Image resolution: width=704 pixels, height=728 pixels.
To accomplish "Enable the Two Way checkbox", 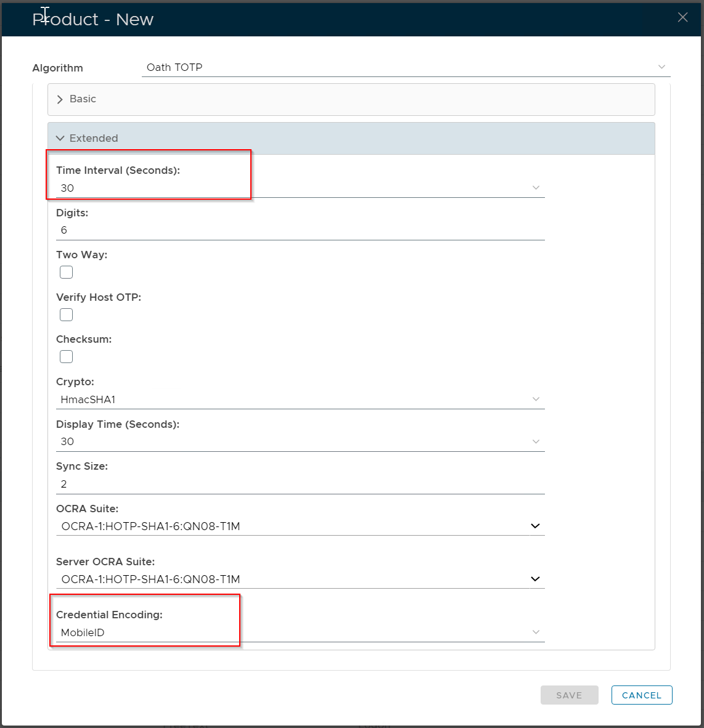I will point(66,272).
